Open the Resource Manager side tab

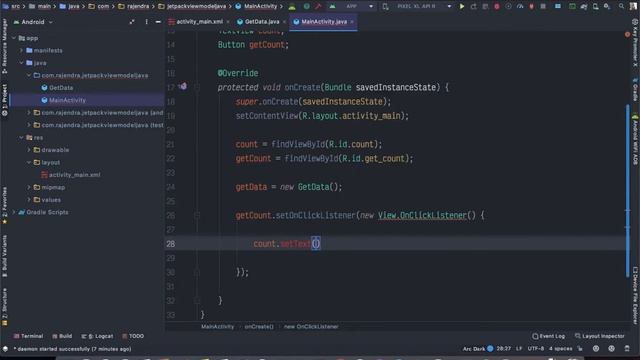(x=4, y=46)
